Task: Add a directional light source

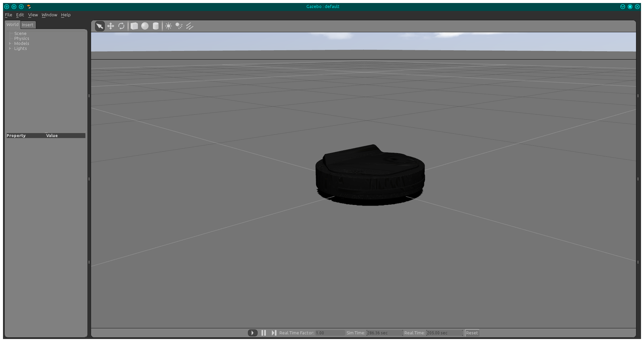Action: pyautogui.click(x=190, y=26)
